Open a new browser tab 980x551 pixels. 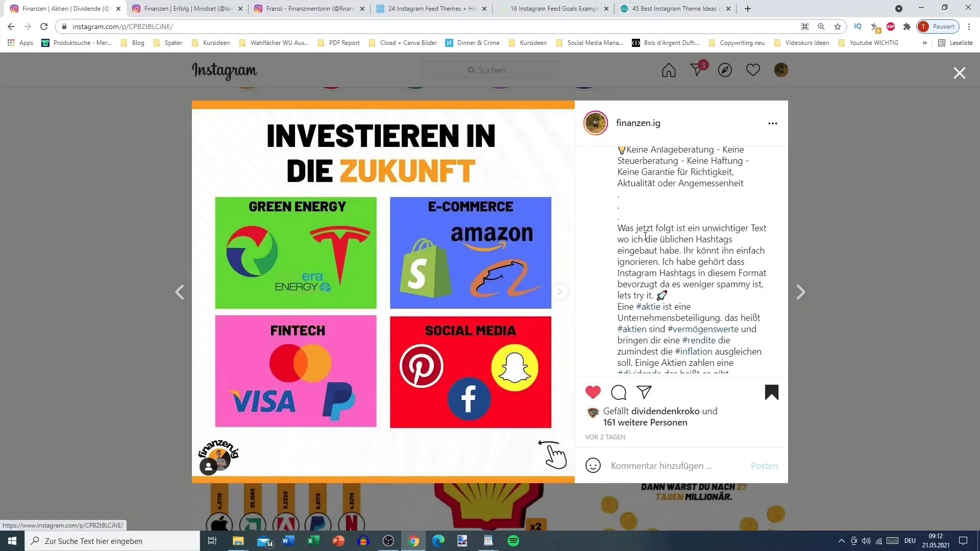pyautogui.click(x=748, y=9)
